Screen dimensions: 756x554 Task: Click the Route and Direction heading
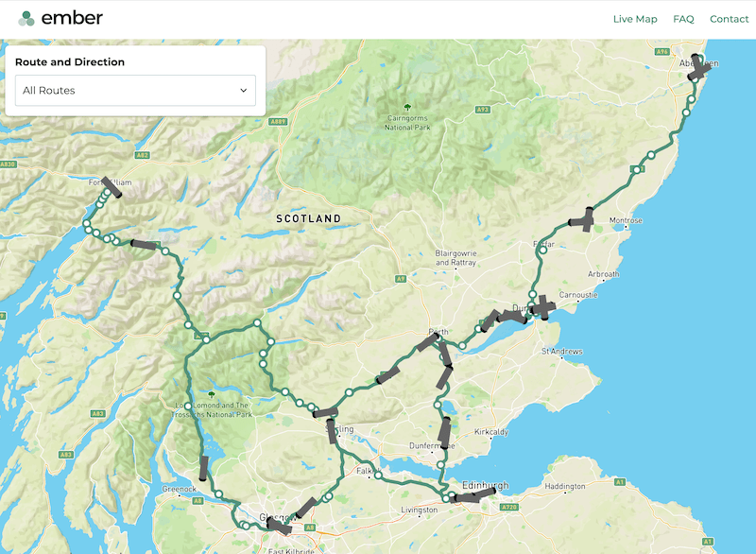click(x=70, y=62)
